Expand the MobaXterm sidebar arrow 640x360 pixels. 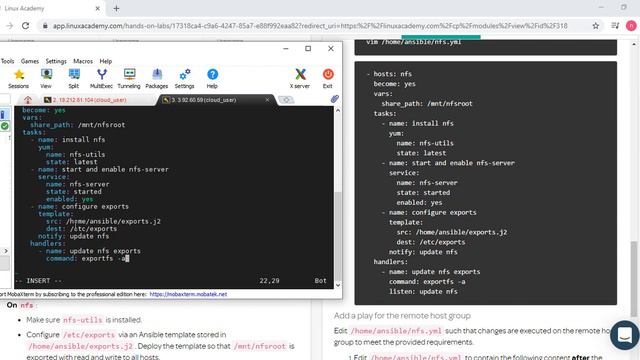point(6,251)
